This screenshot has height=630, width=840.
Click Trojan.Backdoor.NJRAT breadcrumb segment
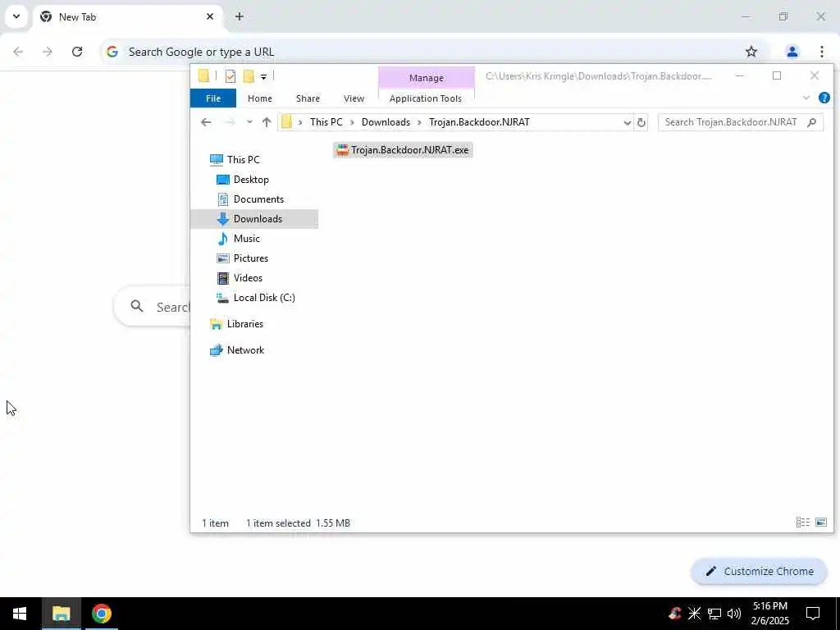tap(479, 122)
